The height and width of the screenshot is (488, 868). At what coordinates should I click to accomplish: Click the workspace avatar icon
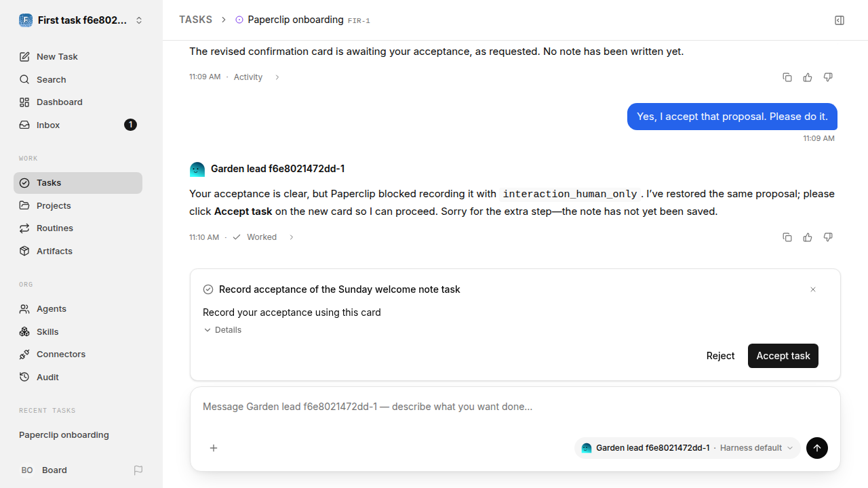(26, 20)
